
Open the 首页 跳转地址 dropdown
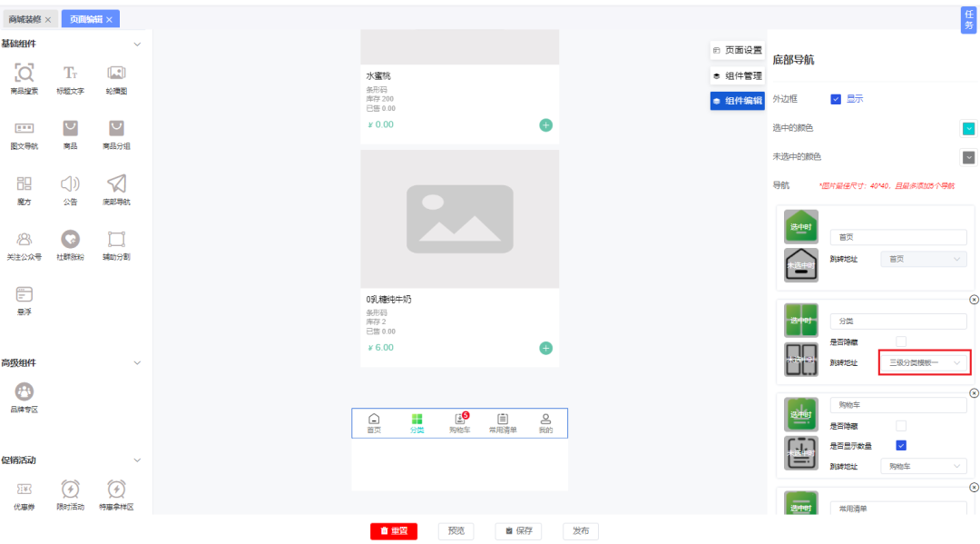(923, 259)
